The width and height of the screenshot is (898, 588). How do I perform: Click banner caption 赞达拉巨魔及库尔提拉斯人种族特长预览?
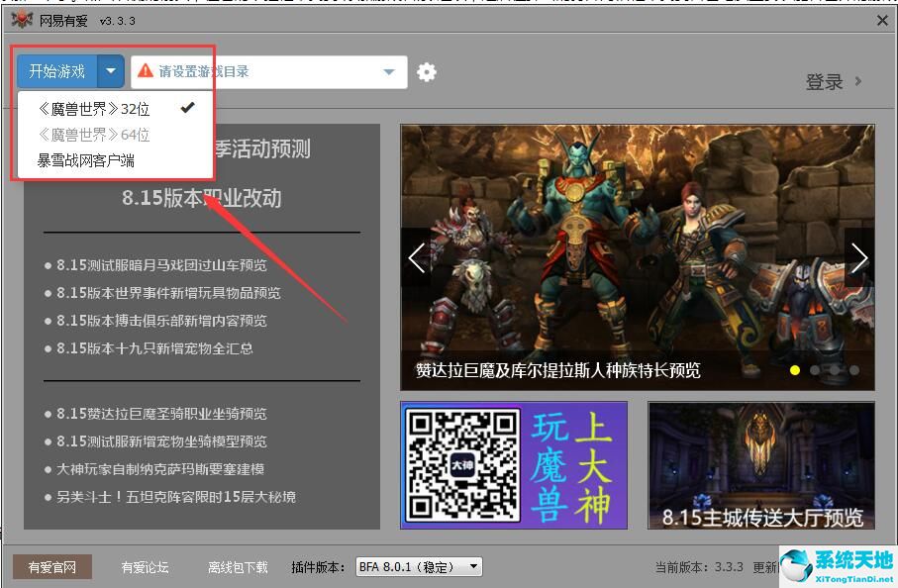pos(557,370)
